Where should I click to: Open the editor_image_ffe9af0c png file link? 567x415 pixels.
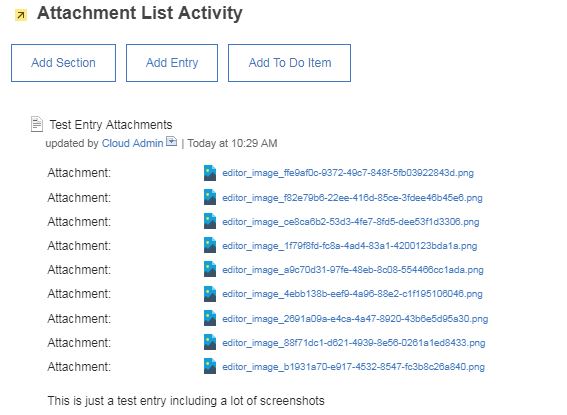tap(348, 173)
